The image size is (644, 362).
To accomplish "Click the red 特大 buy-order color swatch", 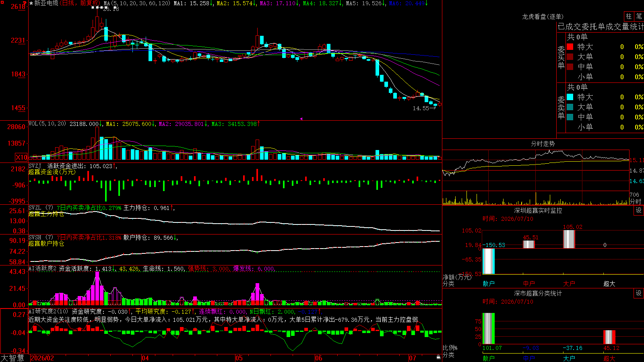I will [570, 47].
